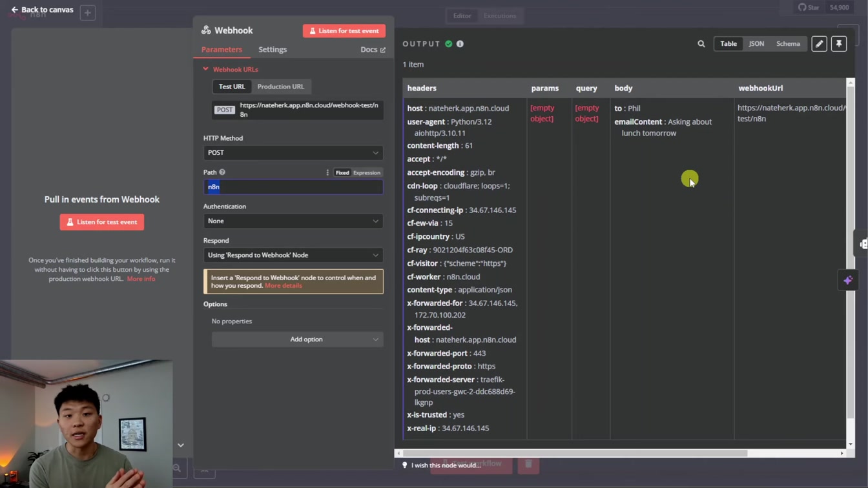Click 'I wish this node would...' feedback

pyautogui.click(x=442, y=465)
